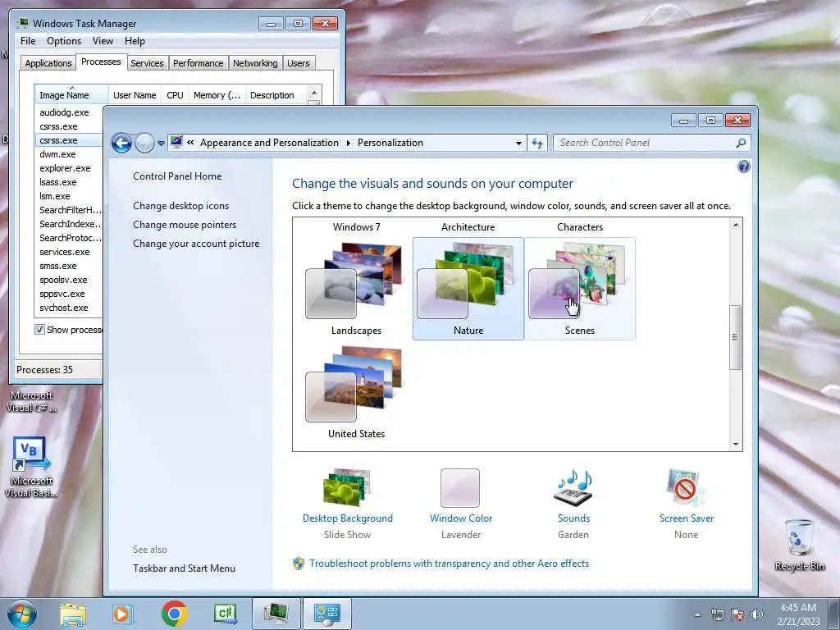Viewport: 840px width, 630px height.
Task: Select spoolsv.exe in the process list
Action: (63, 280)
